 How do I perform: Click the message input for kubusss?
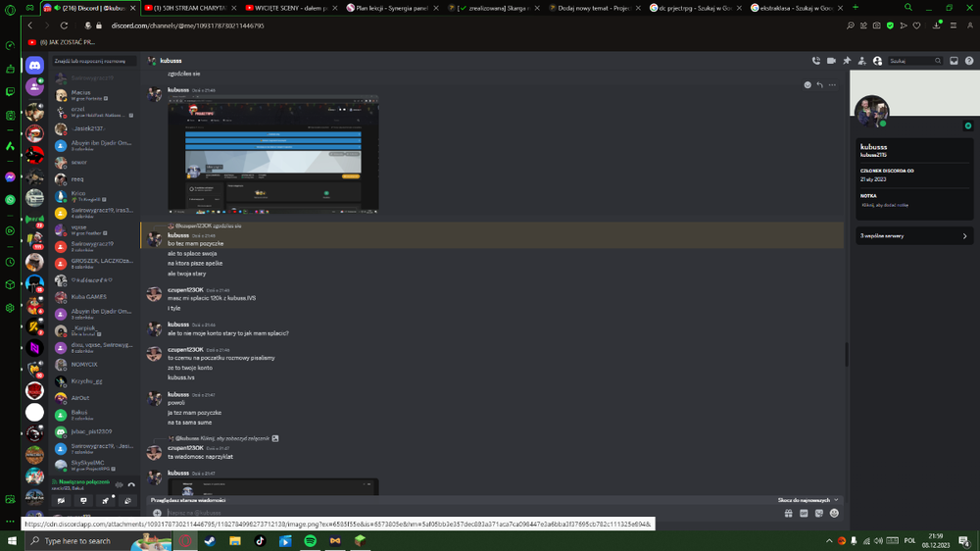(x=468, y=513)
